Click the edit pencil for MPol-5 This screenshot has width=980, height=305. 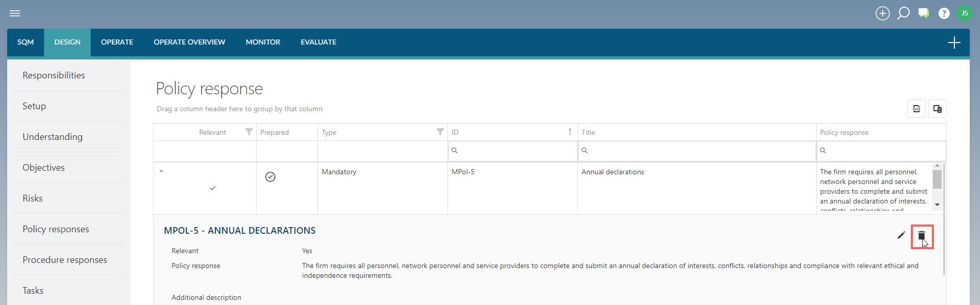coord(901,235)
